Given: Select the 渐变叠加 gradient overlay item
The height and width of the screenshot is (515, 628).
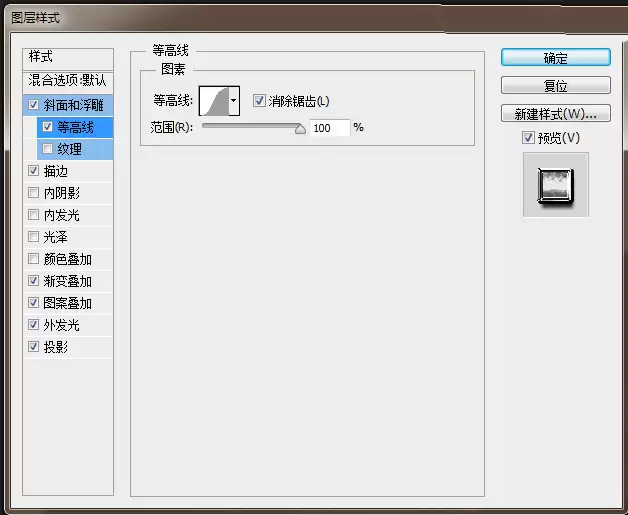Looking at the screenshot, I should pyautogui.click(x=68, y=281).
